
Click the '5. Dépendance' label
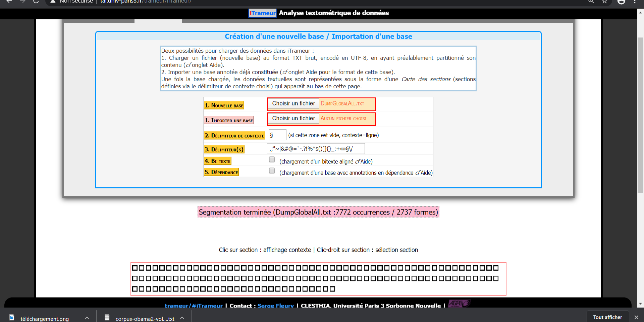[x=221, y=172]
